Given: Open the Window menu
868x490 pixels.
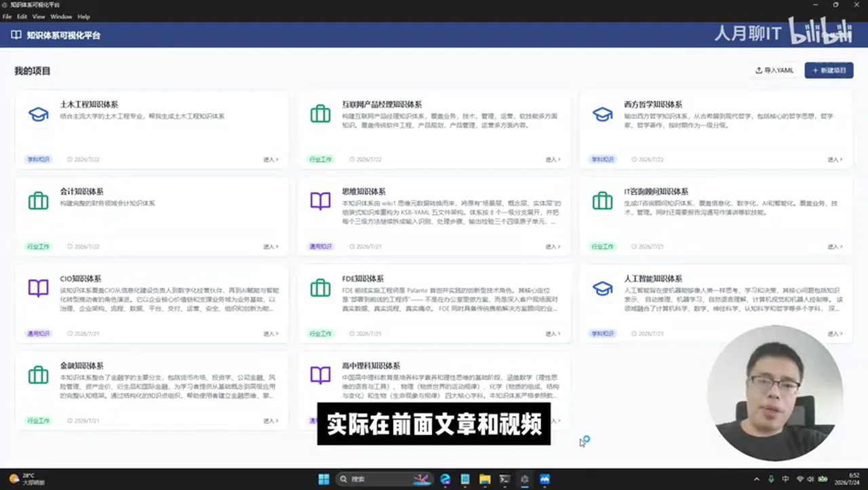Looking at the screenshot, I should pos(61,16).
